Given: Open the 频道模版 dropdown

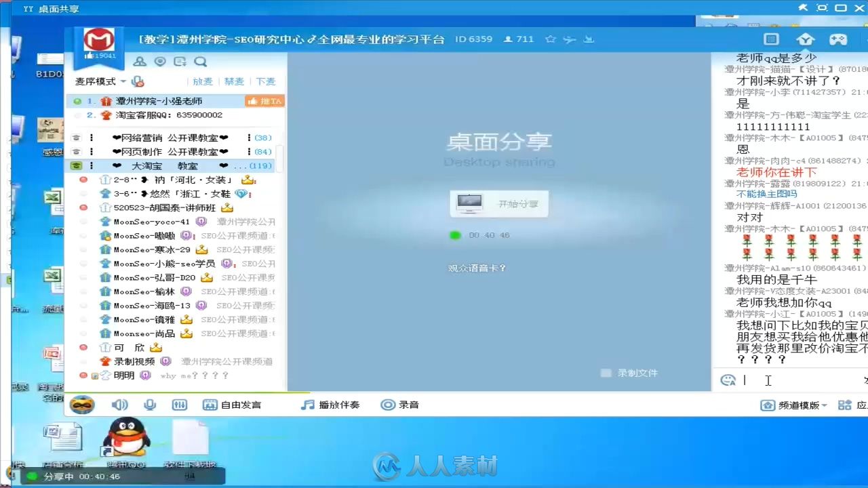Looking at the screenshot, I should point(794,405).
